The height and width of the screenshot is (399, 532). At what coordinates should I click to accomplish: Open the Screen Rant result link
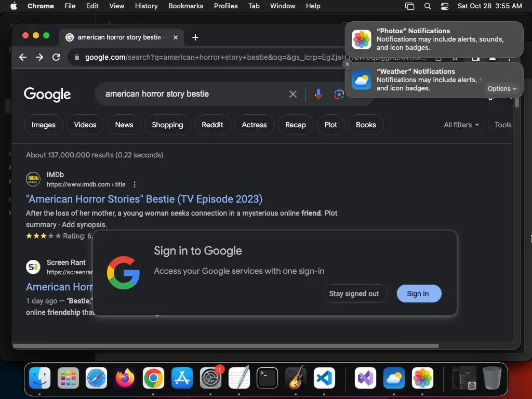pos(59,287)
